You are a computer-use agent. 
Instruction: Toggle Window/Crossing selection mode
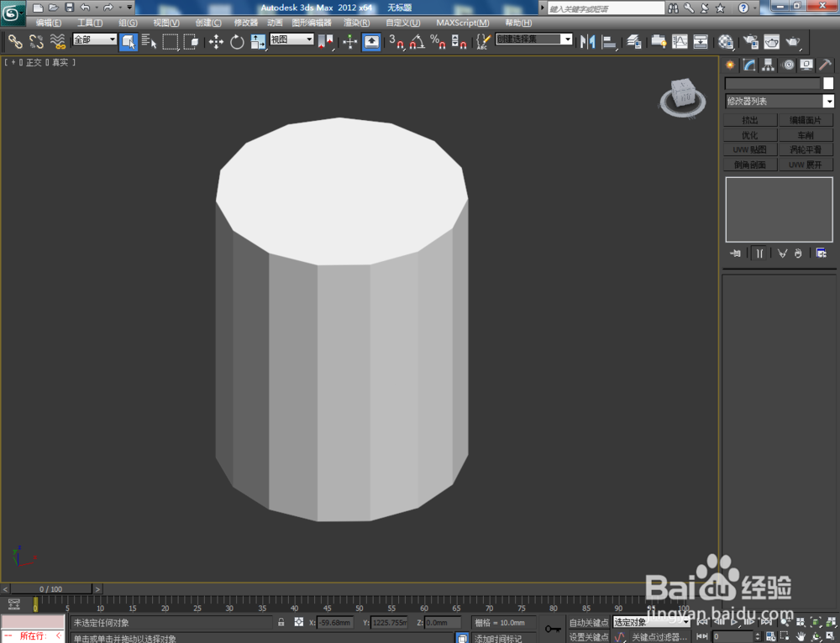pos(191,42)
